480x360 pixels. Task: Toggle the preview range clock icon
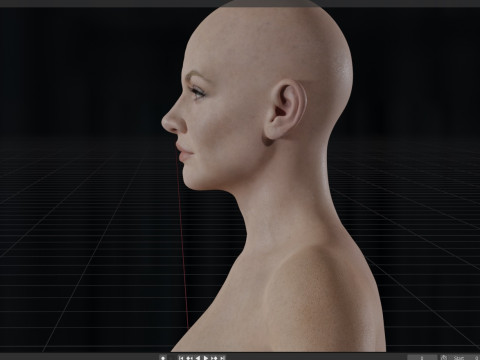[x=444, y=358]
